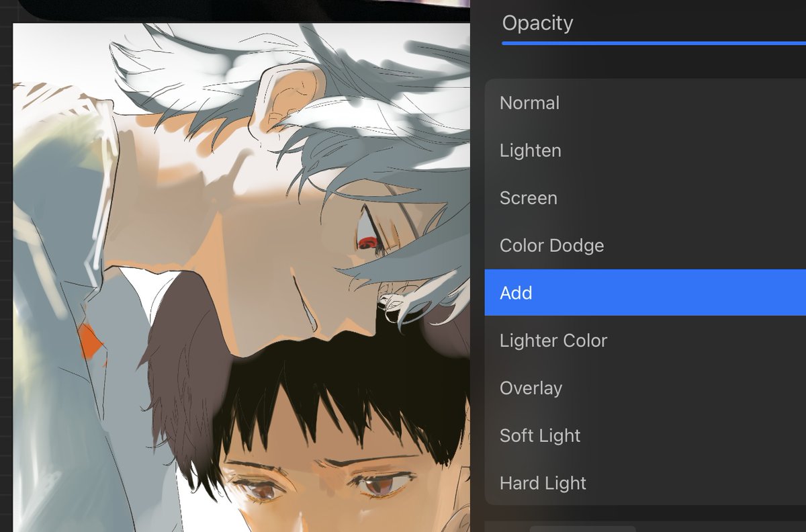This screenshot has height=532, width=806.
Task: Choose the Lighten blend mode
Action: point(645,150)
